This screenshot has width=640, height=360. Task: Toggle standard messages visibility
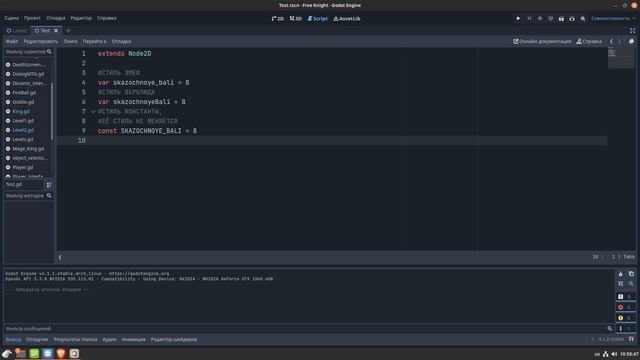pos(625,297)
